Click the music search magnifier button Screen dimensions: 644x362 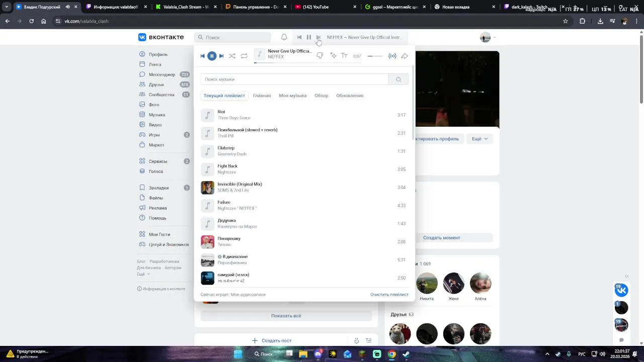[398, 79]
